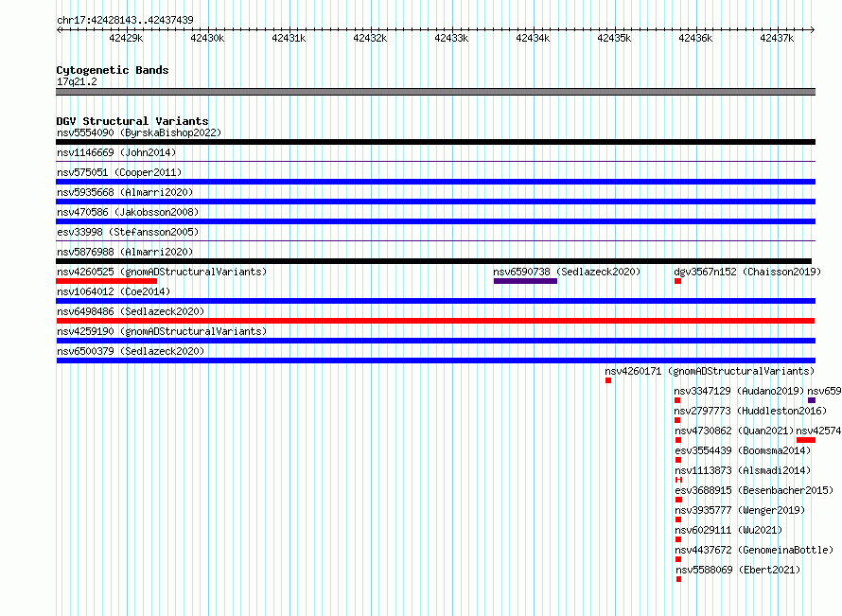Viewport: 842px width, 616px height.
Task: Open the dgv3567n152 (Chaisson2019) label
Action: tap(747, 272)
